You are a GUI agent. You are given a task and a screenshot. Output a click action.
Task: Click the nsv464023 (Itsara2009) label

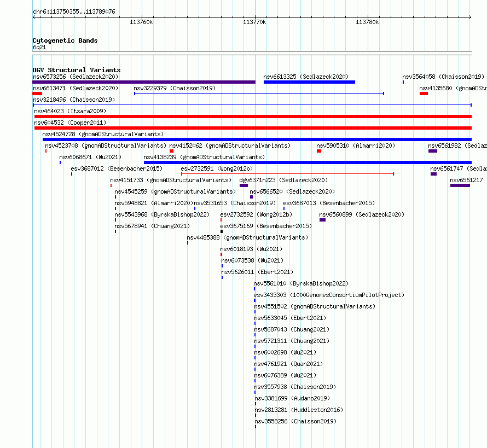pos(70,111)
